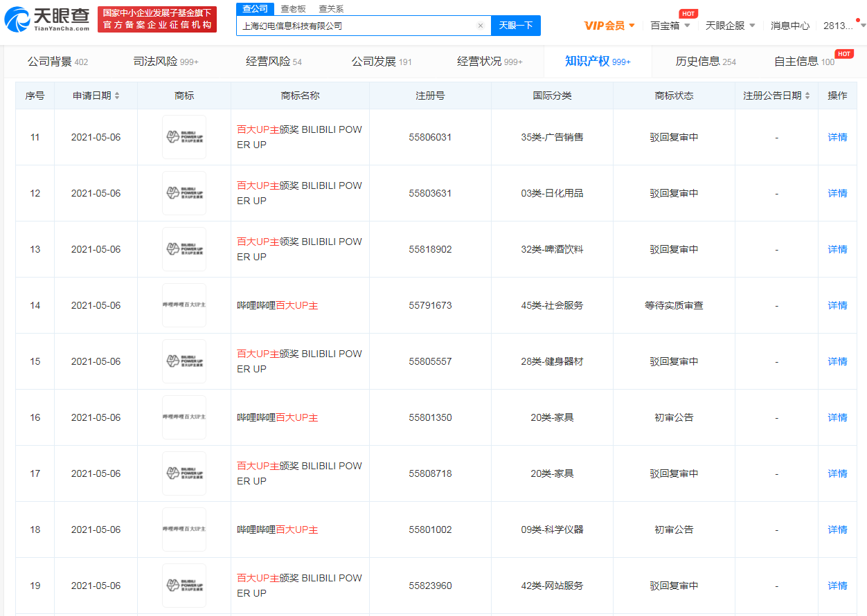Open trademark thumbnail in row 13
Viewport: 867px width, 616px height.
[x=184, y=249]
